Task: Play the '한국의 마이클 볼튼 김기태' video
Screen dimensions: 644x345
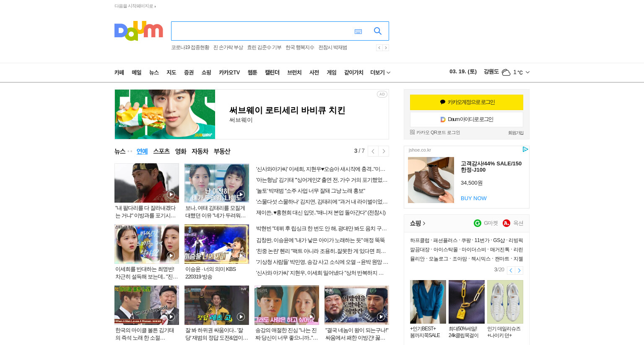Action: point(171,317)
